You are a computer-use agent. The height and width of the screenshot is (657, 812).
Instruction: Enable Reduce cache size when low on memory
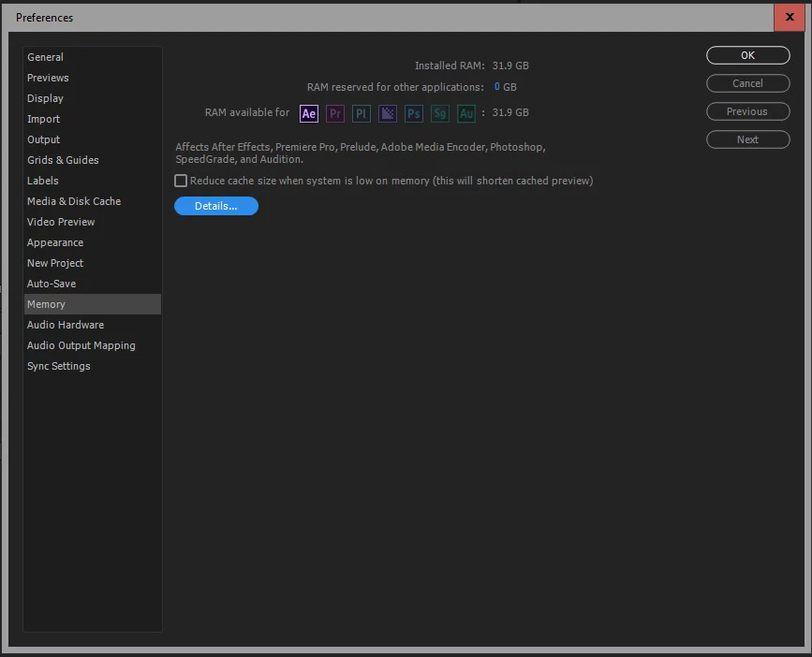(181, 181)
